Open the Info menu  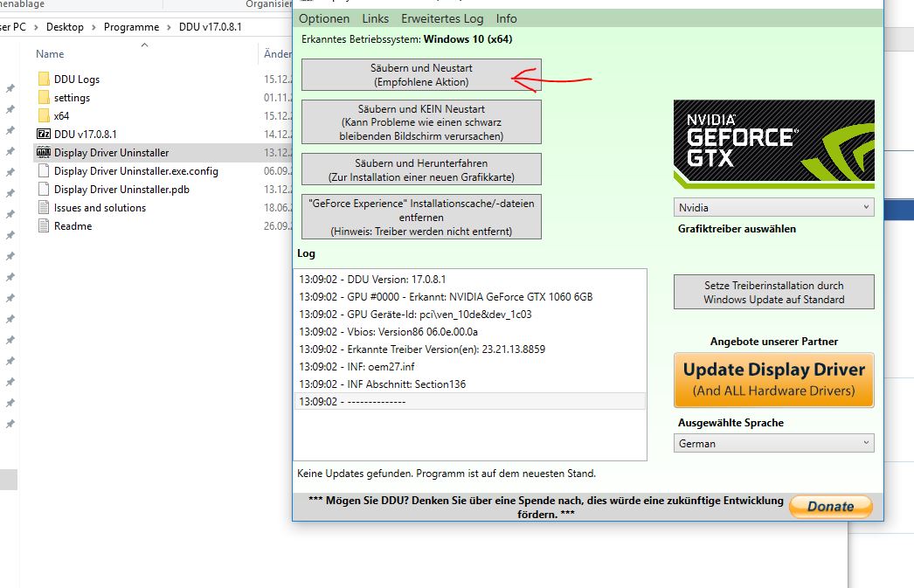pos(507,18)
